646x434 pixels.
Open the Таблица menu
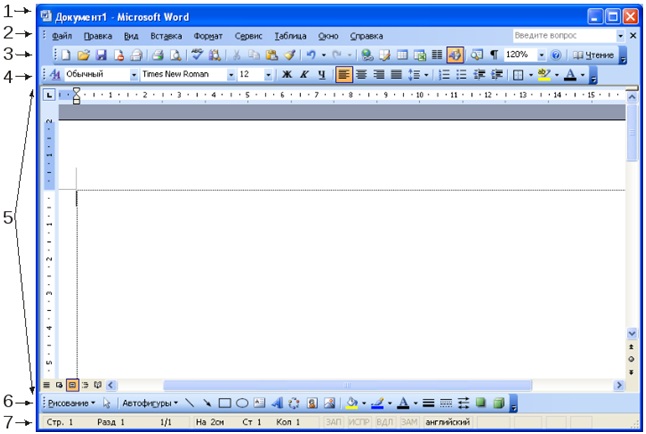coord(290,36)
